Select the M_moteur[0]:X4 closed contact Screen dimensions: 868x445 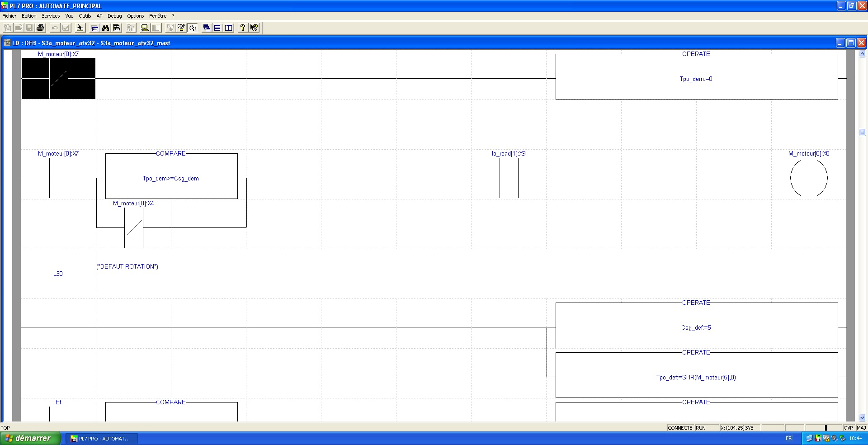[134, 227]
